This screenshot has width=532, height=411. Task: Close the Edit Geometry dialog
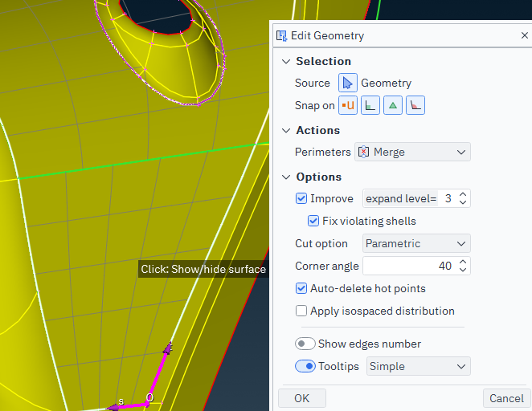[524, 35]
